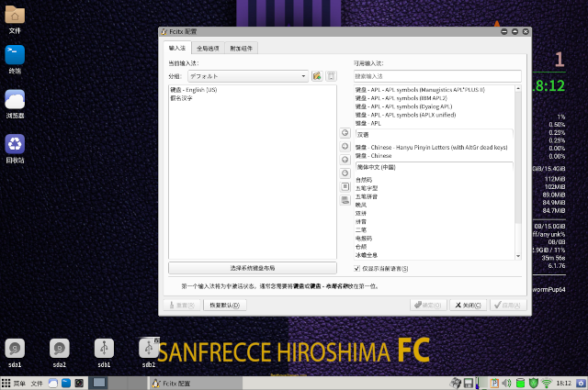Click the volume speaker tray icon
Image resolution: width=588 pixels, height=390 pixels.
click(x=506, y=383)
